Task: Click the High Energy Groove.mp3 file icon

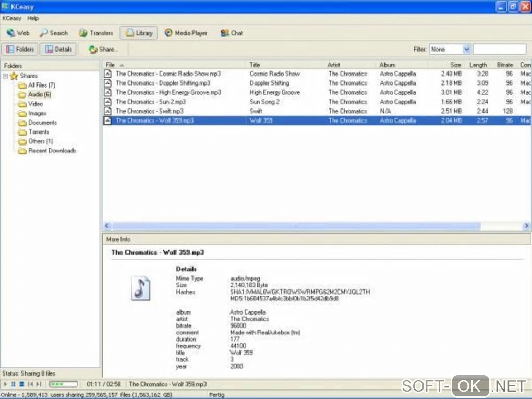Action: pos(107,92)
